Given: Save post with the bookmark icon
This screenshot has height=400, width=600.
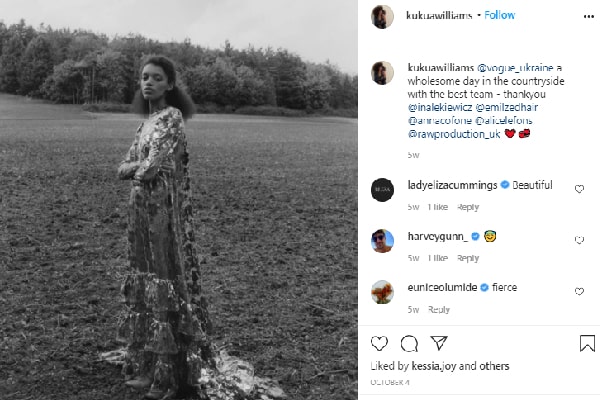Looking at the screenshot, I should 587,344.
